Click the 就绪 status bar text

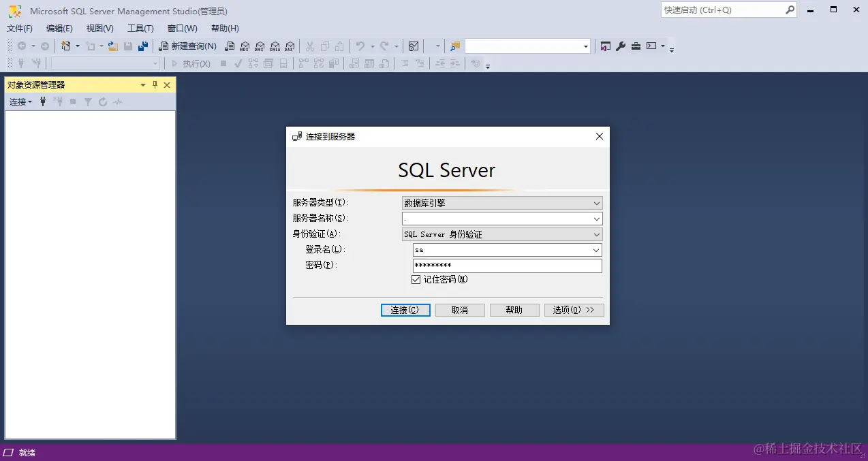click(27, 453)
